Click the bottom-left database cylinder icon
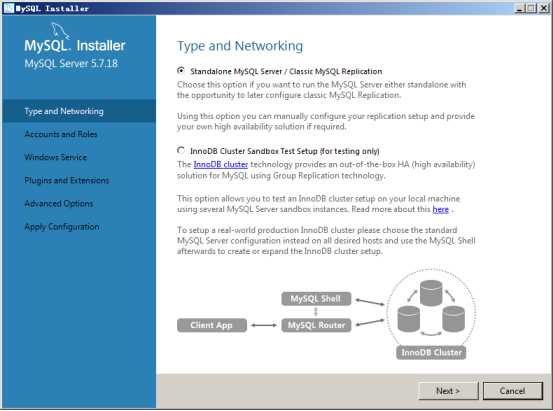The height and width of the screenshot is (411, 553). tap(408, 319)
